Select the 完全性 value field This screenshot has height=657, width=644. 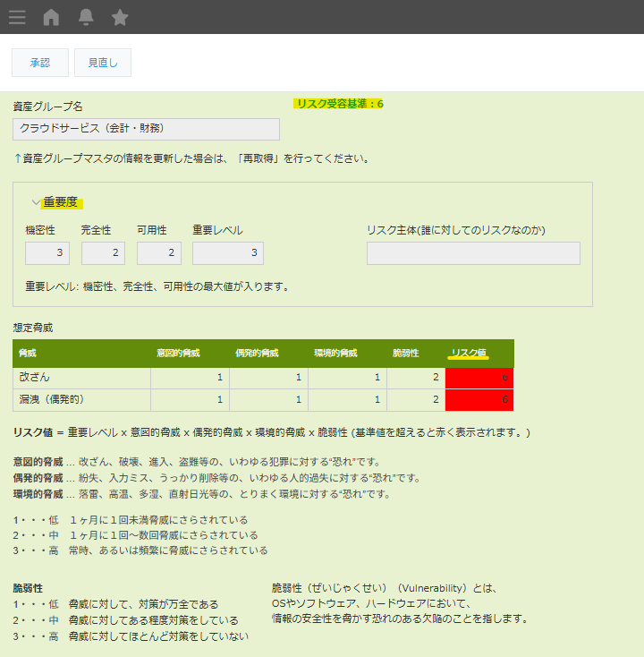[x=103, y=253]
